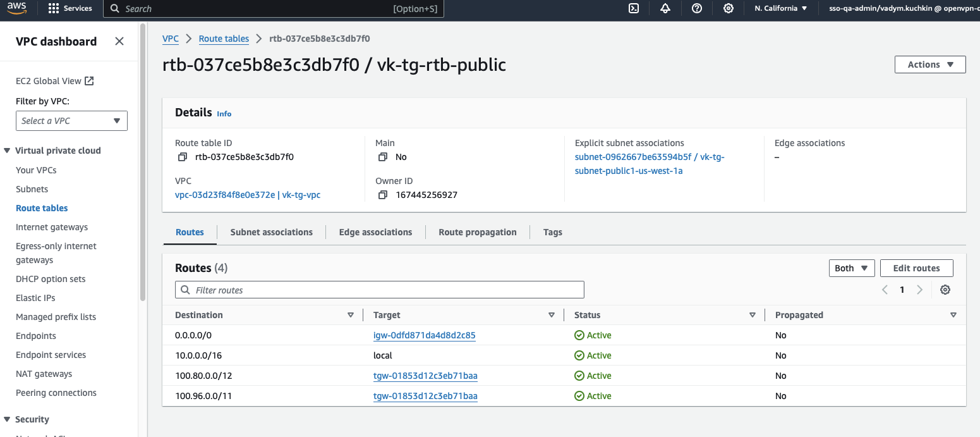The width and height of the screenshot is (980, 437).
Task: Copy the Owner ID value
Action: coord(382,195)
